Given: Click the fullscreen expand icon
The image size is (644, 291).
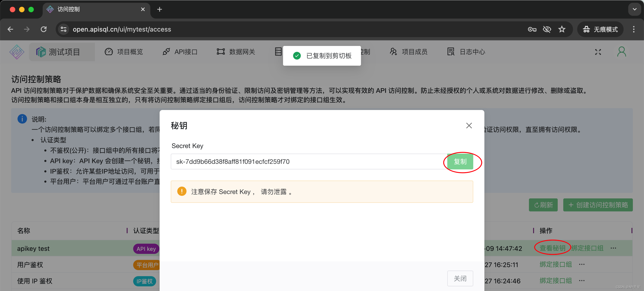Looking at the screenshot, I should pyautogui.click(x=598, y=52).
